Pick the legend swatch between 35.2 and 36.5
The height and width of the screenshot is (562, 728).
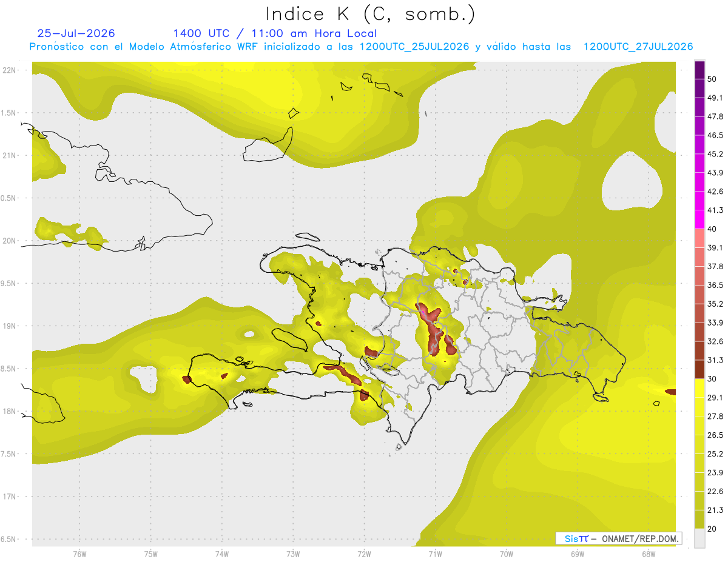click(700, 294)
